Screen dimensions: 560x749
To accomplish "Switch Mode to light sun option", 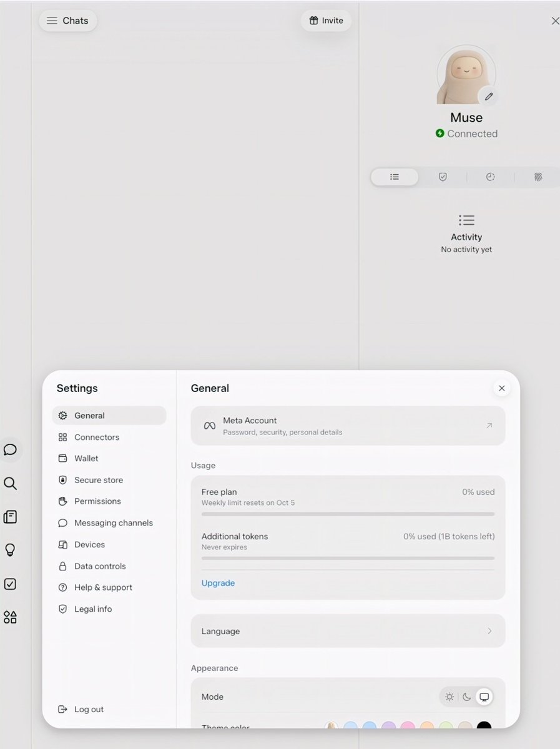I will click(449, 697).
